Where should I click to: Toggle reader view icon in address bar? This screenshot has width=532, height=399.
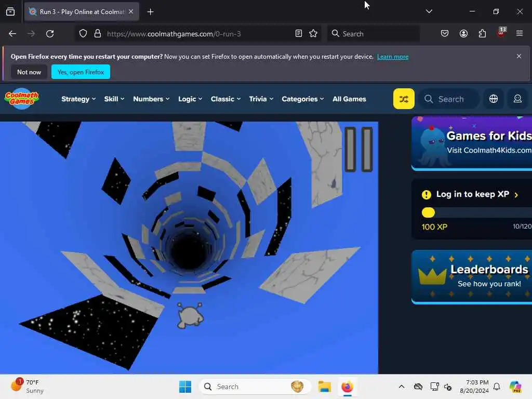[299, 34]
